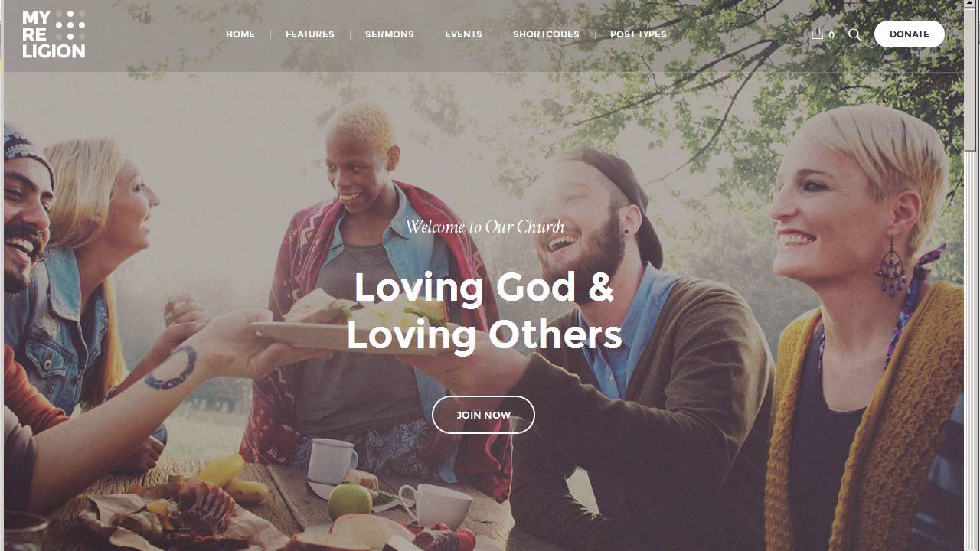
Task: Click the 'Loving God & Loving Others' headline
Action: tap(484, 311)
